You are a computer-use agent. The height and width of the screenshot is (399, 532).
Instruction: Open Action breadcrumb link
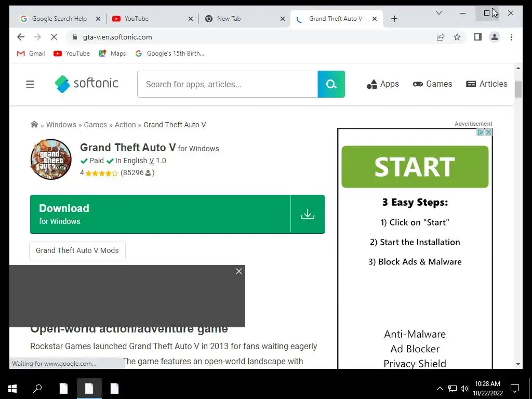tap(125, 125)
